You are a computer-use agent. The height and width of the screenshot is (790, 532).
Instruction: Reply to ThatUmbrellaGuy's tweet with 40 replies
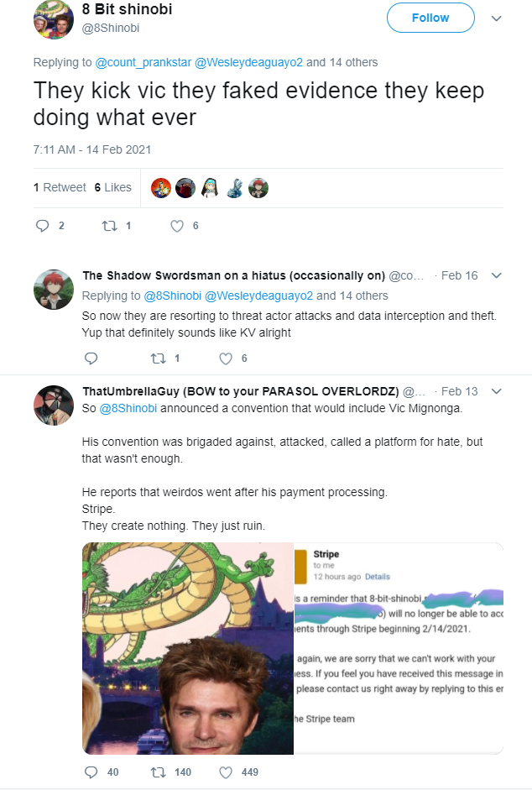[91, 772]
